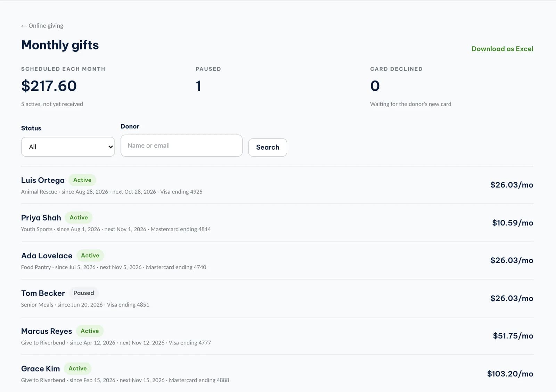Select donor name Marcus Reyes
Viewport: 556px width, 392px height.
point(47,331)
